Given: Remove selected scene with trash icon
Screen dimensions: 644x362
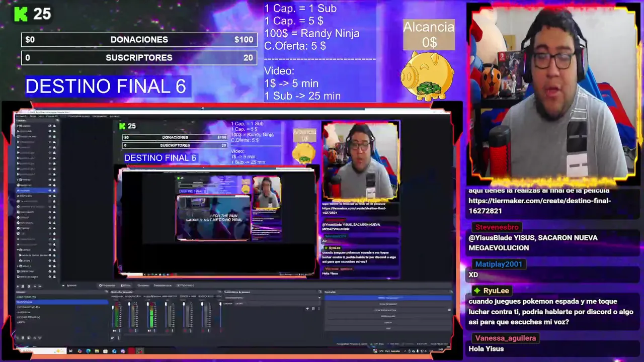Looking at the screenshot, I should click(23, 338).
